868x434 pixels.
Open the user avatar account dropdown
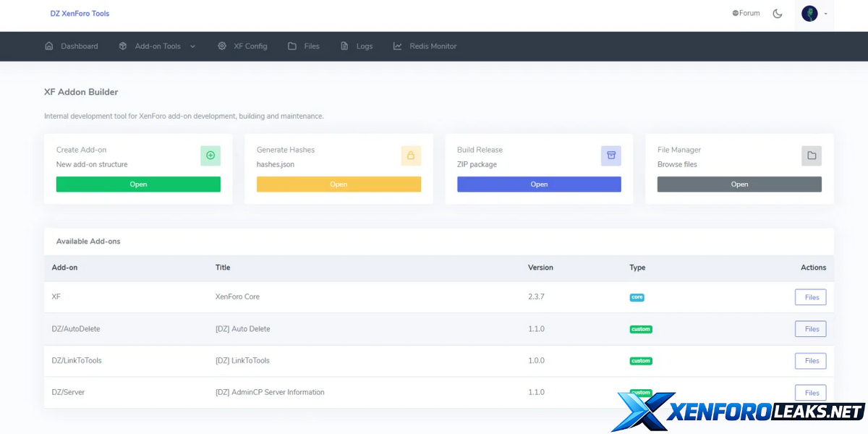pos(814,14)
